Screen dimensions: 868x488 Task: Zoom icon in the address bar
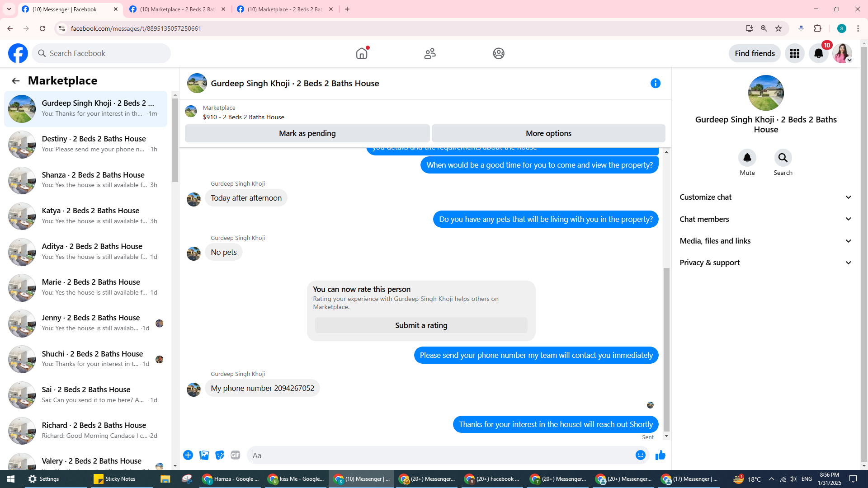764,28
